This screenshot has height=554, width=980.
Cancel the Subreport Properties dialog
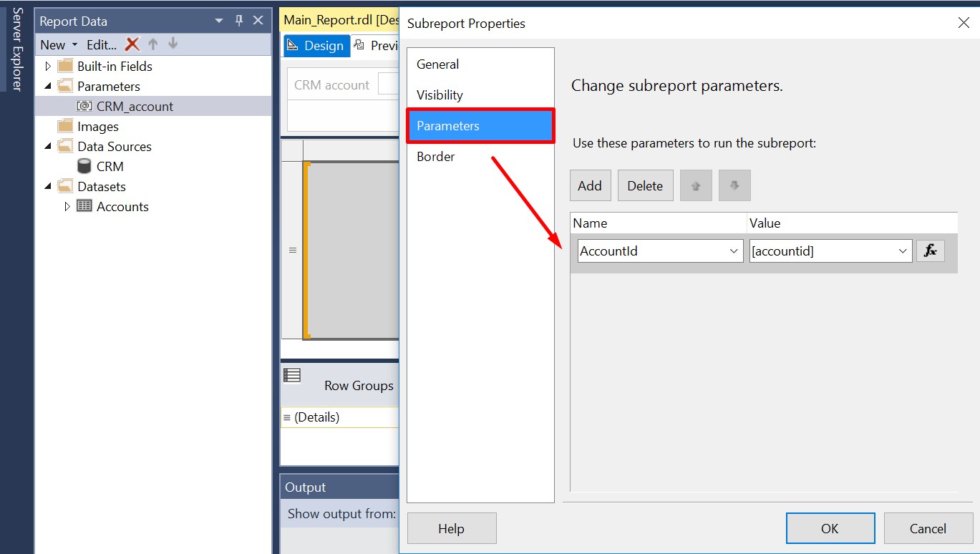point(928,529)
